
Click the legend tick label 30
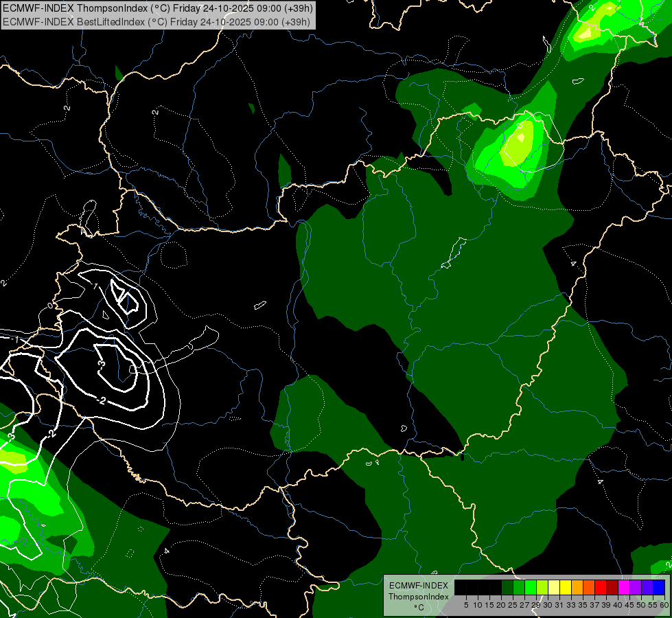(548, 605)
